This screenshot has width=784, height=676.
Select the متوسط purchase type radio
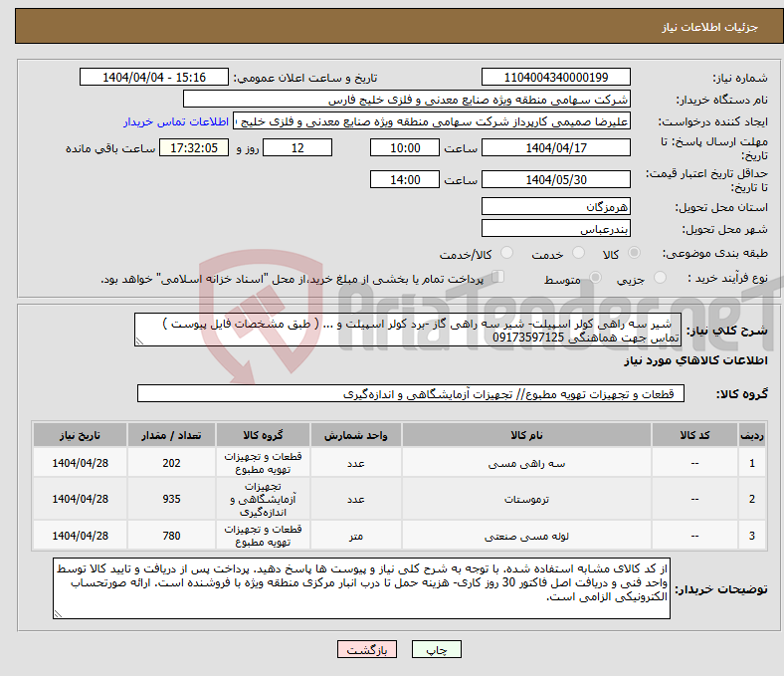595,278
